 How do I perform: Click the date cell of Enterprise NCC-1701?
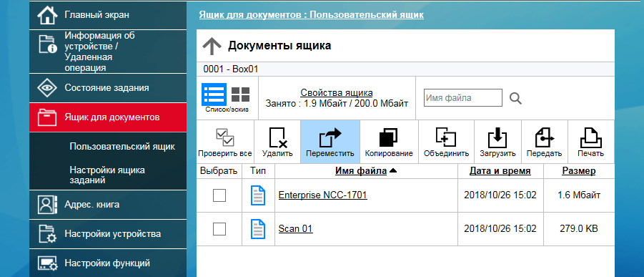500,195
